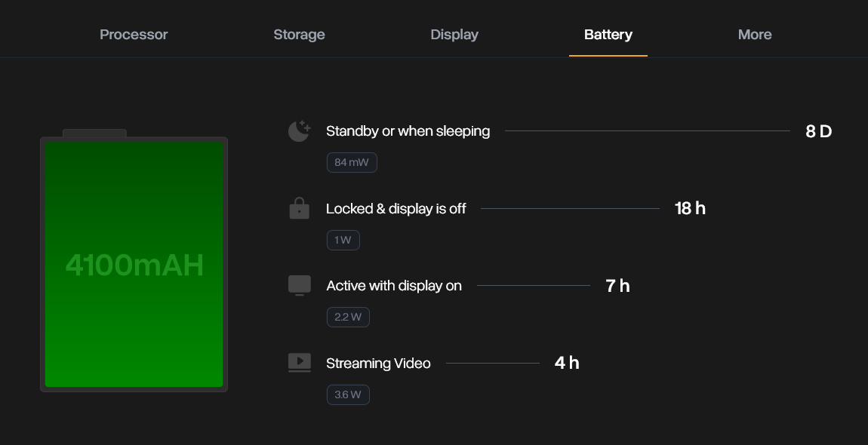The image size is (868, 445).
Task: Click the 3.6 W power badge
Action: pyautogui.click(x=348, y=394)
